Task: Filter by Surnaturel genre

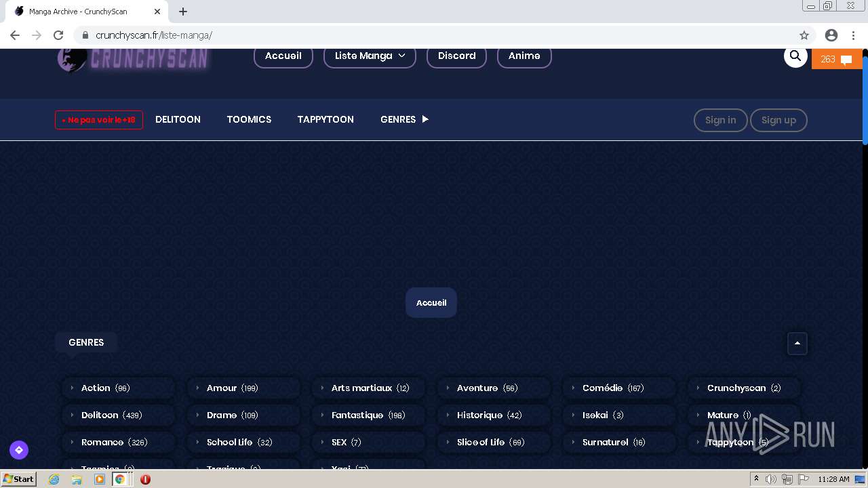Action: tap(620, 442)
